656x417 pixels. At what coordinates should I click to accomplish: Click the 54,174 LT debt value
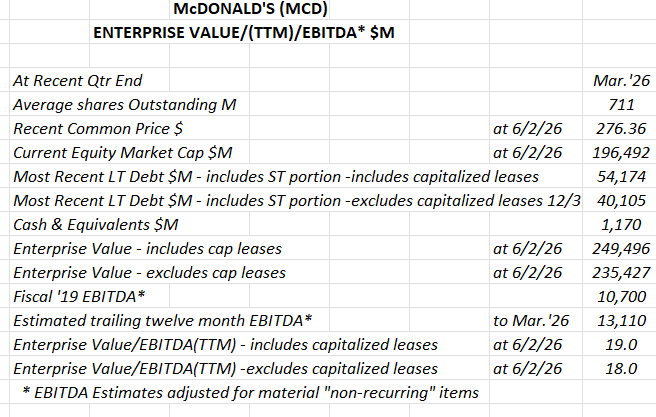click(621, 177)
